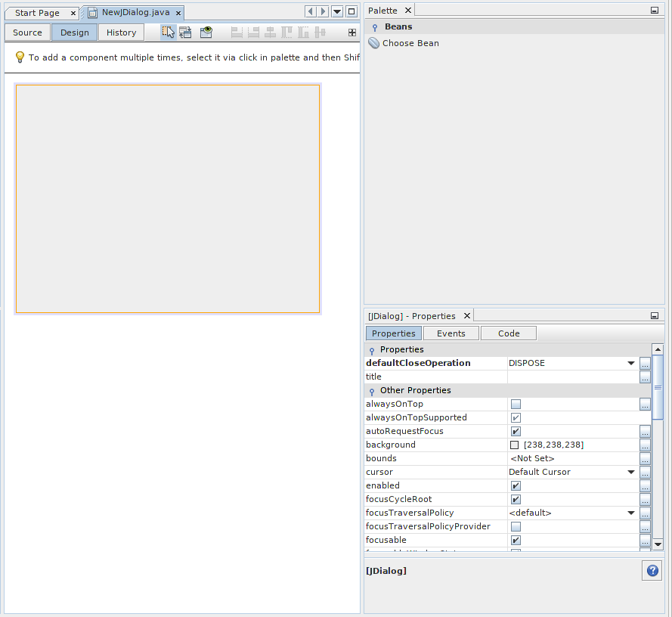Image resolution: width=672 pixels, height=617 pixels.
Task: Select the NewJDialog.java tab
Action: (x=136, y=12)
